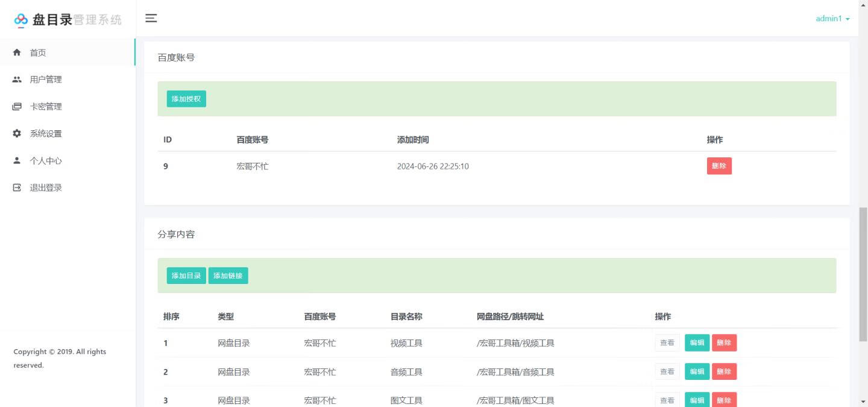Click the person icon beside 个人中心
Image resolution: width=868 pixels, height=407 pixels.
(x=17, y=160)
